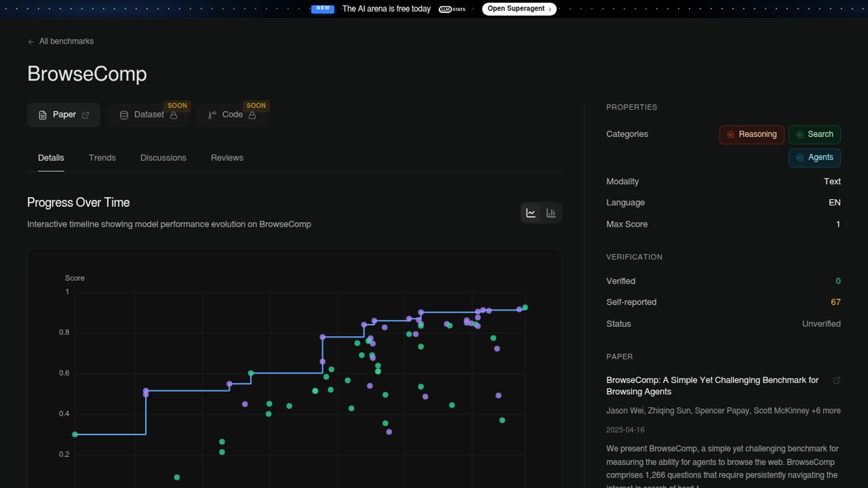Click the icon inside Search tag

800,135
